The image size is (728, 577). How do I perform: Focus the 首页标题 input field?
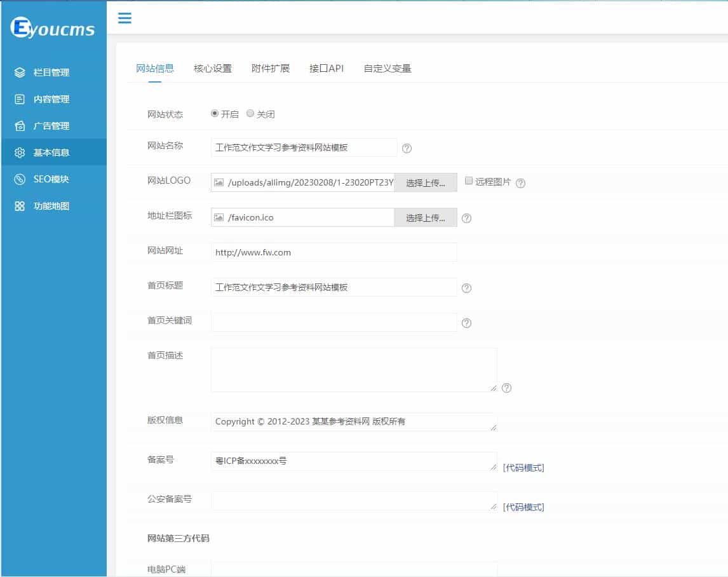(334, 287)
